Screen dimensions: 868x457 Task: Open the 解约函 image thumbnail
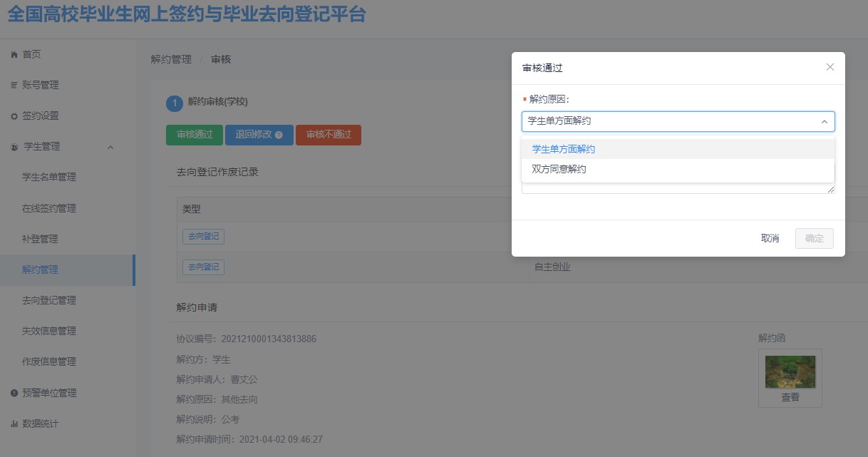[790, 371]
